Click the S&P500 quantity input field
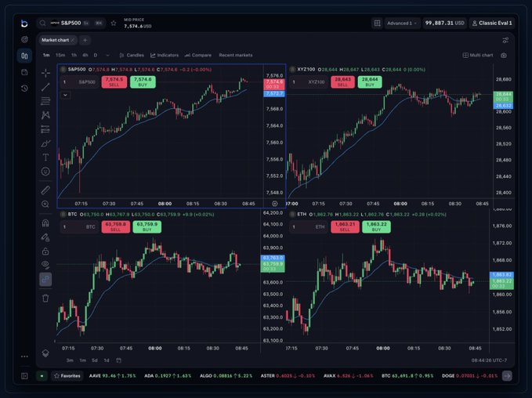The width and height of the screenshot is (532, 398). (x=79, y=81)
